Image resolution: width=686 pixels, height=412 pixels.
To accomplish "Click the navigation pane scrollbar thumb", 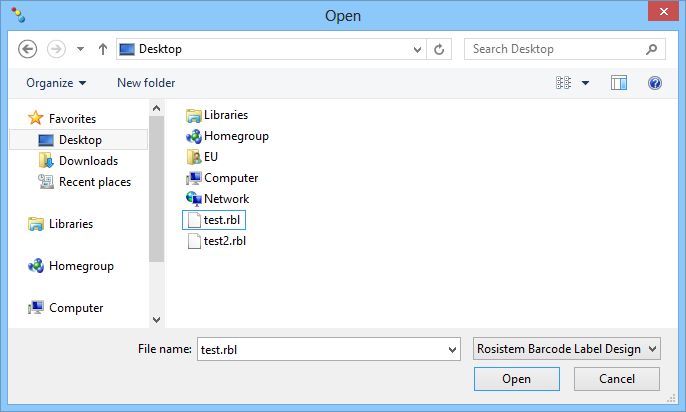I will (157, 189).
